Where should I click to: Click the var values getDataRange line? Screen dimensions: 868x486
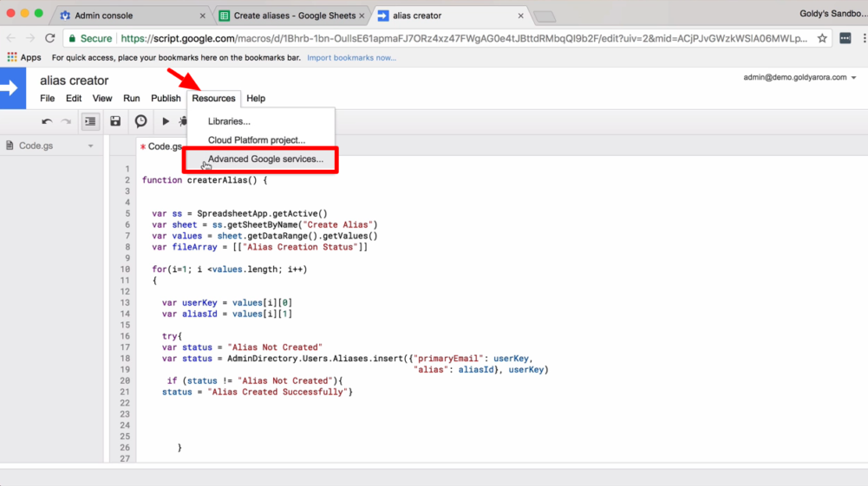264,237
